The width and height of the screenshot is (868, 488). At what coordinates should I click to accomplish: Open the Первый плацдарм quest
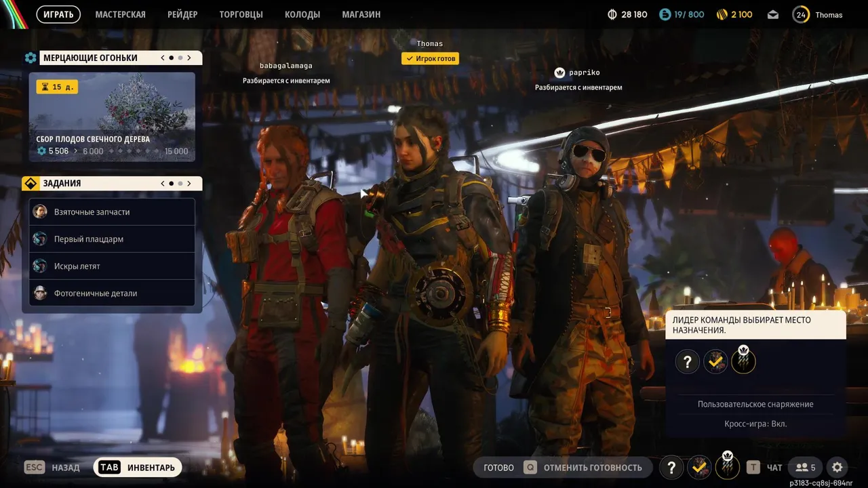point(112,239)
